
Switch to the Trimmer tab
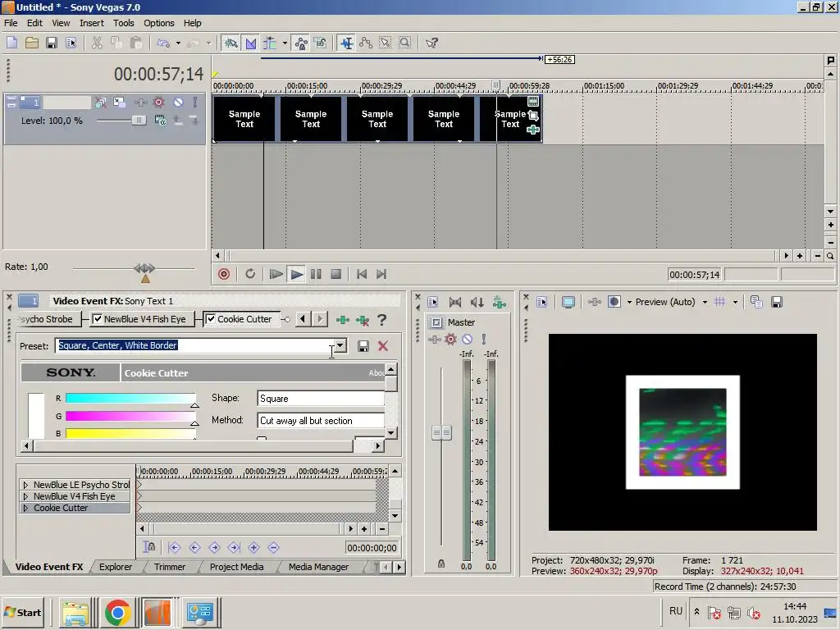point(169,567)
